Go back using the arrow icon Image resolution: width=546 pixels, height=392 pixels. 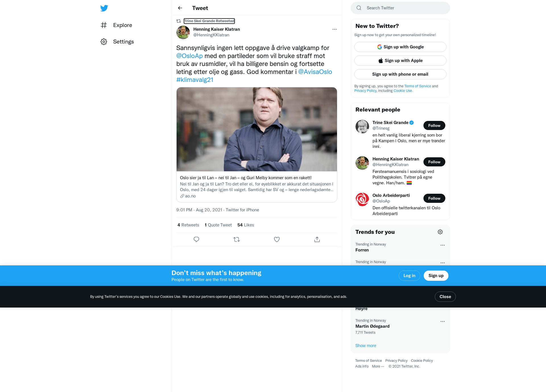[x=180, y=8]
